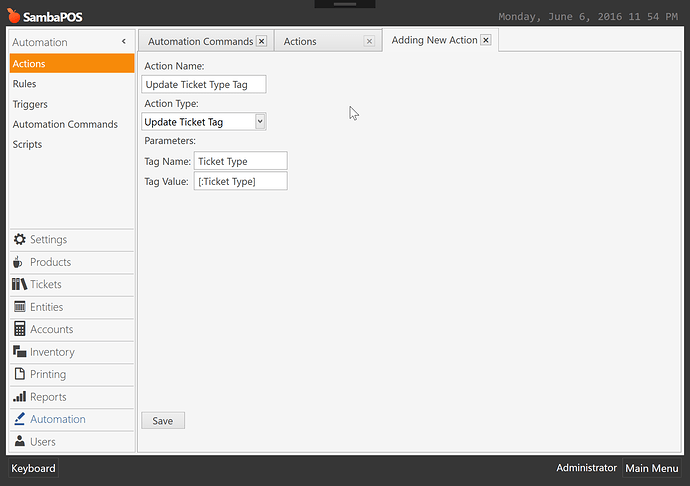Open the Accounts section label
This screenshot has height=486, width=690.
click(x=51, y=329)
